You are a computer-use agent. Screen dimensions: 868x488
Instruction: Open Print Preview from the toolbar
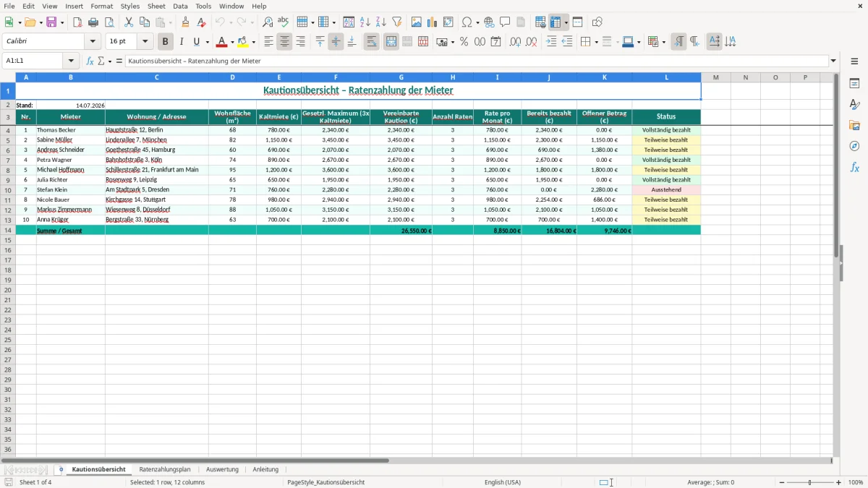coord(109,22)
